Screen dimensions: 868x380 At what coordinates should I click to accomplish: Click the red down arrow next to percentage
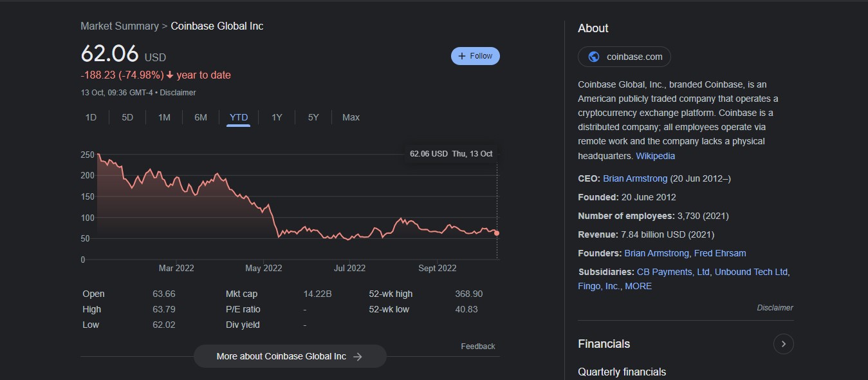click(x=170, y=75)
